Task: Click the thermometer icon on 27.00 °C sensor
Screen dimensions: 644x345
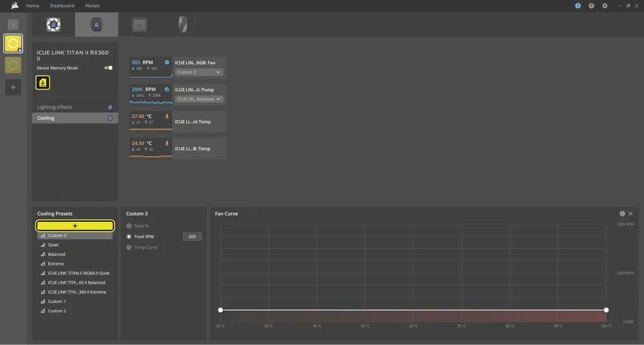Action: point(167,116)
